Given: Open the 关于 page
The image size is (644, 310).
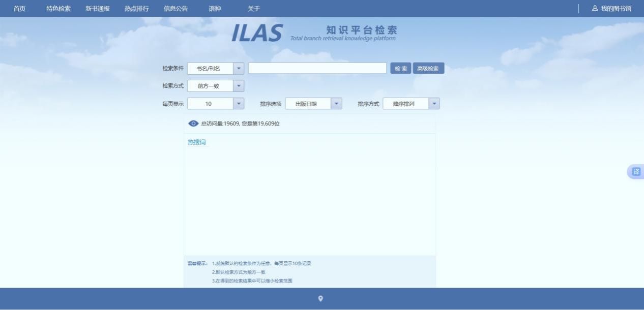Looking at the screenshot, I should (x=254, y=9).
